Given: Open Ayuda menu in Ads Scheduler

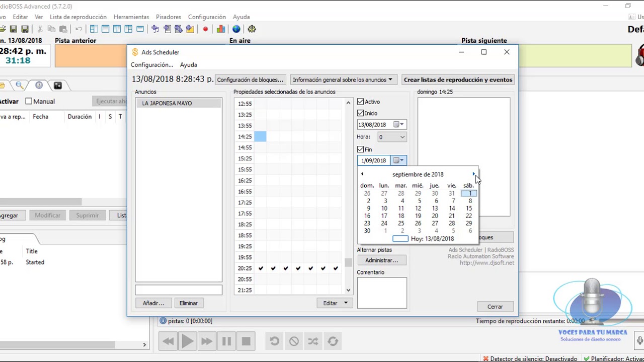Looking at the screenshot, I should [189, 65].
